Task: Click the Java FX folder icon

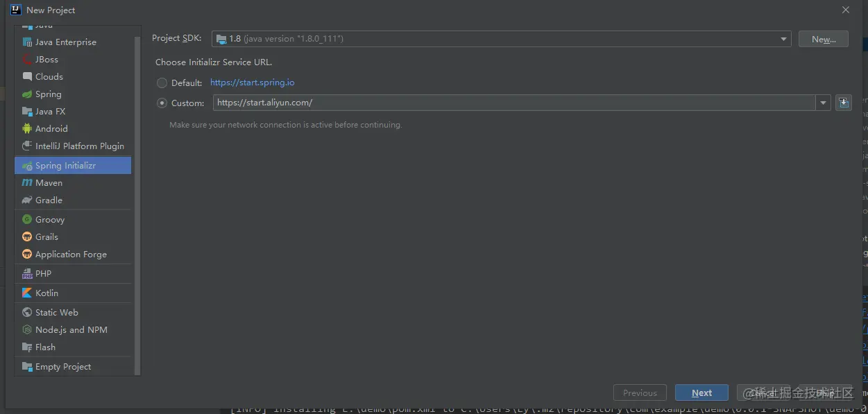Action: coord(27,112)
